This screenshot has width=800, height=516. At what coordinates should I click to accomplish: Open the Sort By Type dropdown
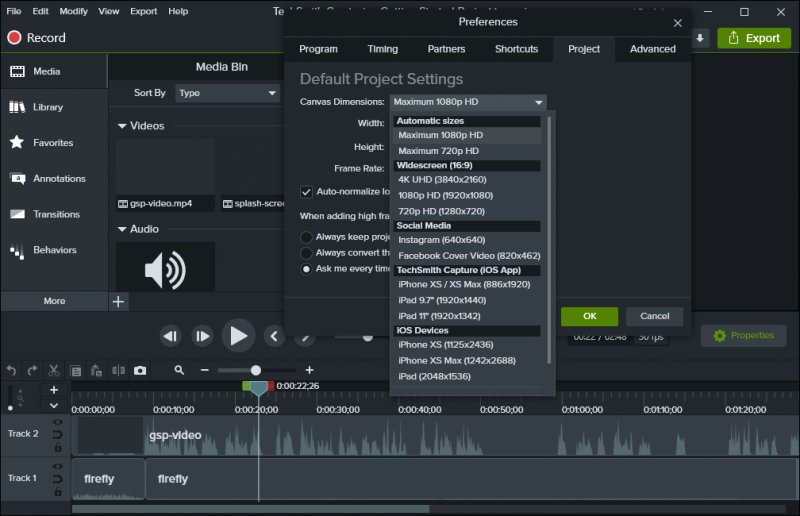click(x=228, y=93)
